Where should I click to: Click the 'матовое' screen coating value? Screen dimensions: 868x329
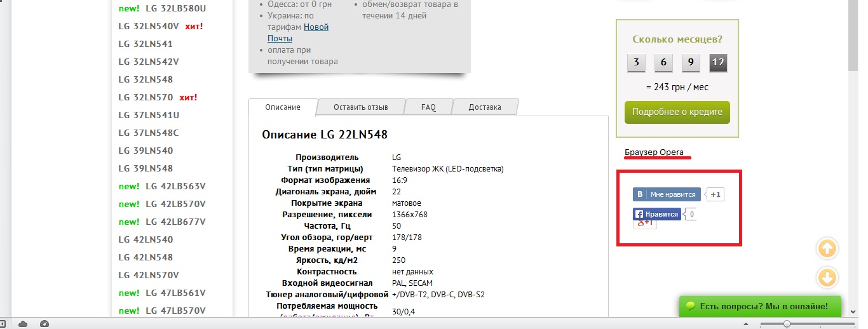point(407,203)
